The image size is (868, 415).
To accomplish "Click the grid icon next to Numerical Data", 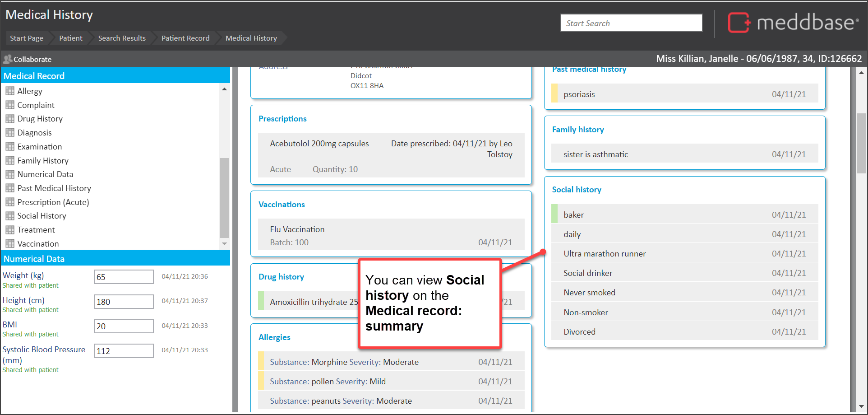I will [x=10, y=174].
